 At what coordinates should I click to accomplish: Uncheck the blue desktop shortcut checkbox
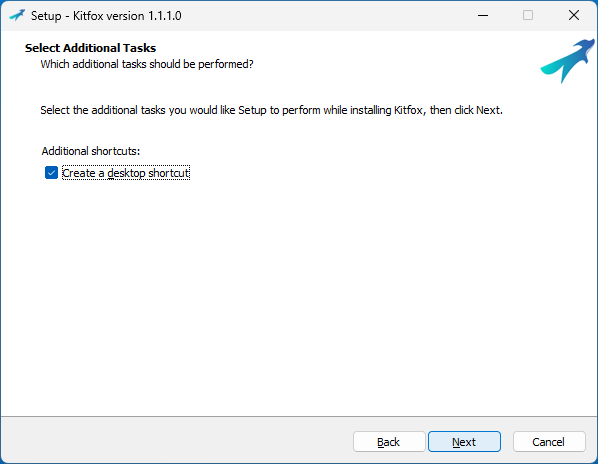51,173
